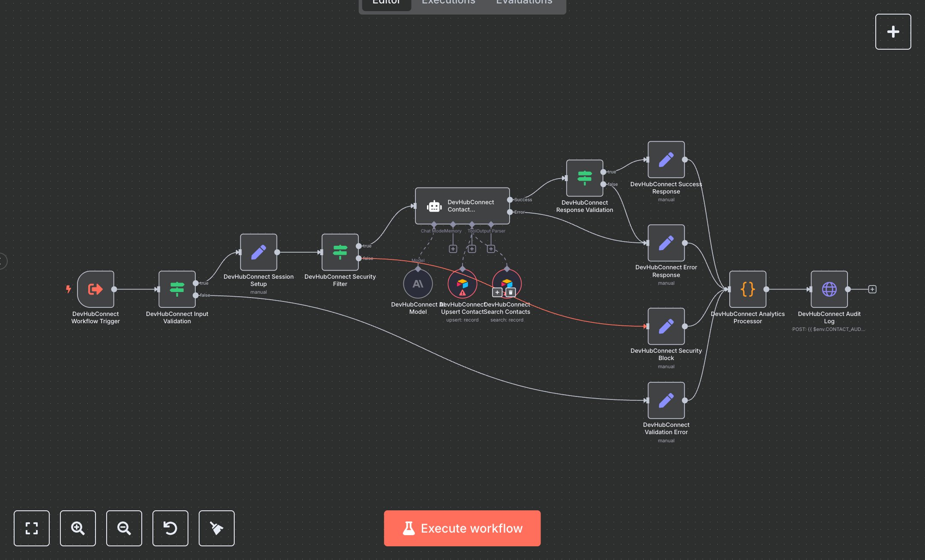This screenshot has width=925, height=560.
Task: Click the zoom in magnifier button
Action: click(78, 528)
